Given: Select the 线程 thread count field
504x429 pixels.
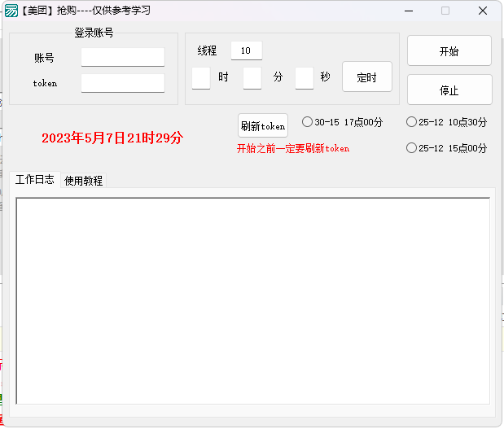Looking at the screenshot, I should point(246,50).
